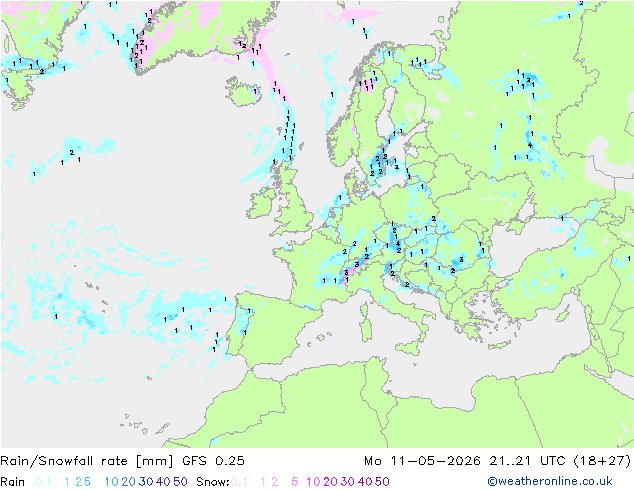Click the (18+27) forecast run label
The height and width of the screenshot is (490, 634).
pos(602,461)
